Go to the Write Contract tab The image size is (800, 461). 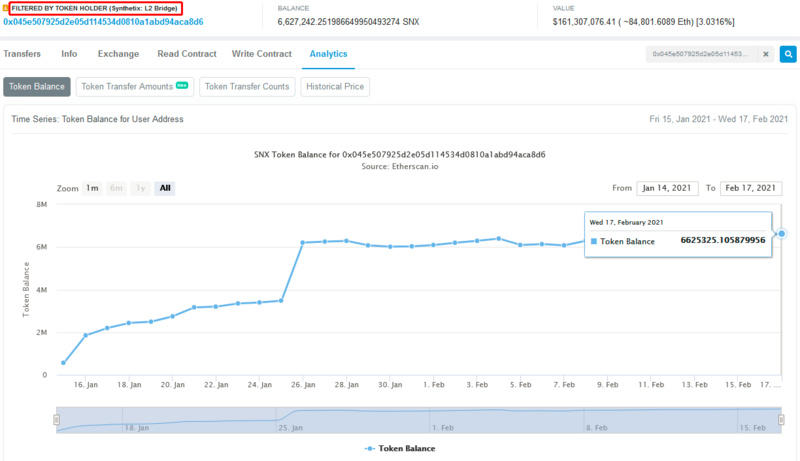pos(261,54)
